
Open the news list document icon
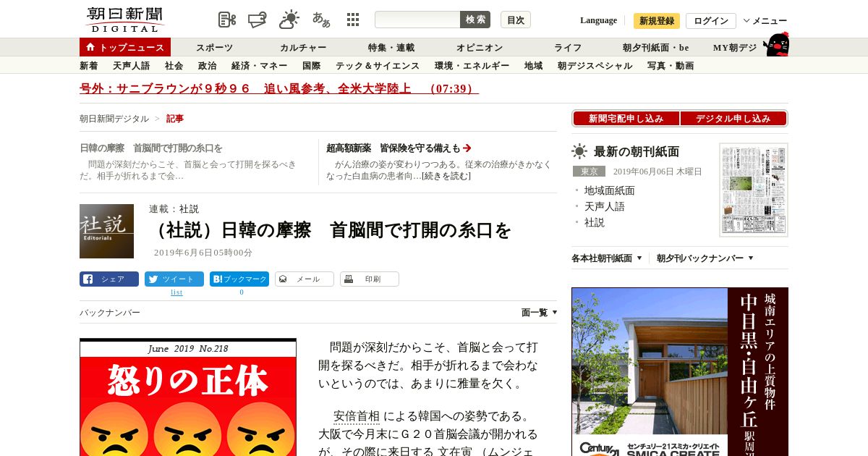coord(227,20)
